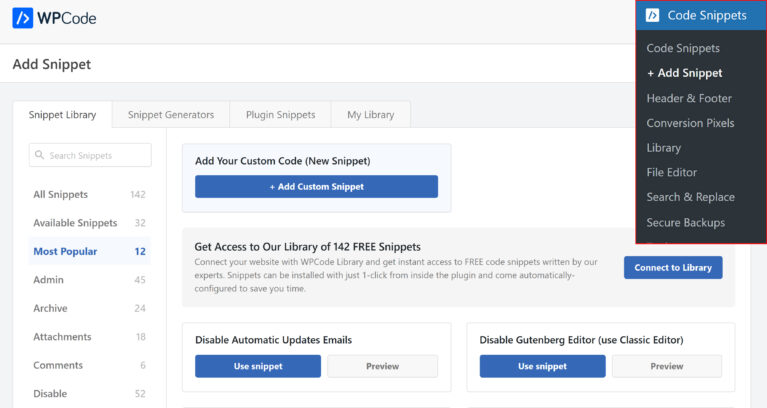
Task: Click 'Get Access to Our Library of 142 FREE Snippets'
Action: (x=308, y=247)
